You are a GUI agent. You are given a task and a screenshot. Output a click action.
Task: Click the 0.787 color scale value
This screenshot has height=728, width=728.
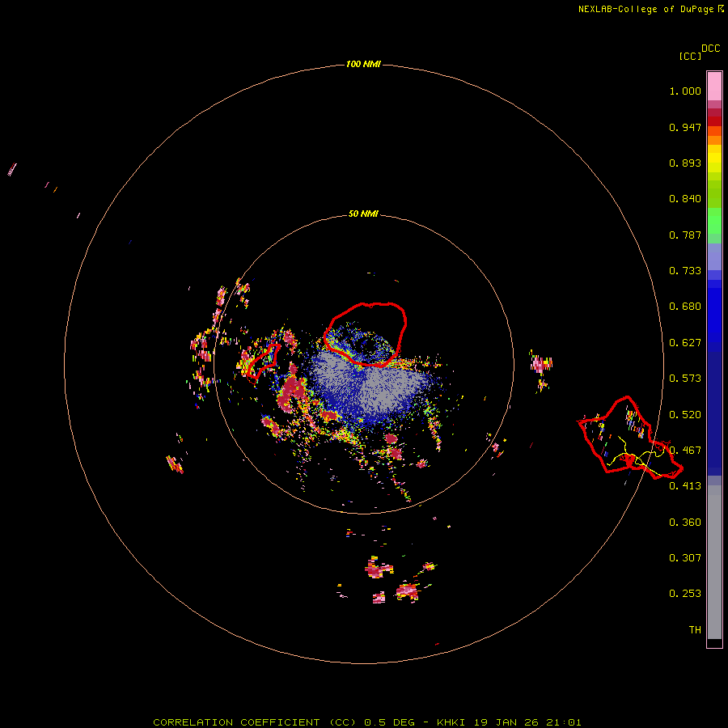pos(685,235)
